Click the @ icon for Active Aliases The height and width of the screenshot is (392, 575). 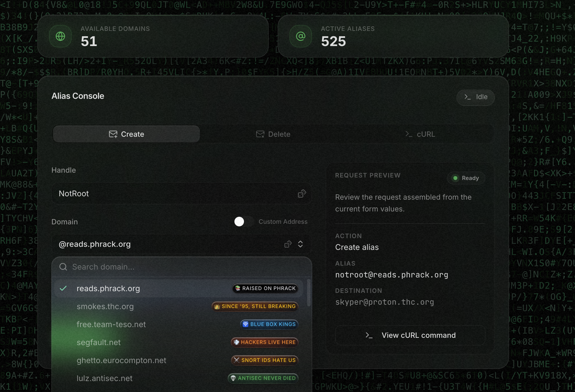click(x=301, y=36)
